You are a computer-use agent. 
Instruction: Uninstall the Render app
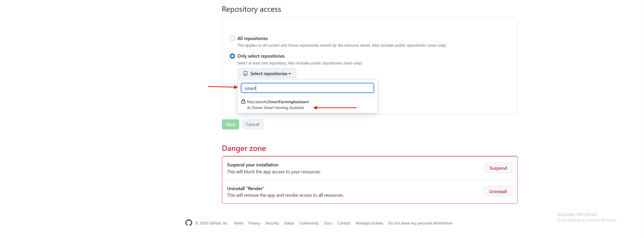coord(498,191)
